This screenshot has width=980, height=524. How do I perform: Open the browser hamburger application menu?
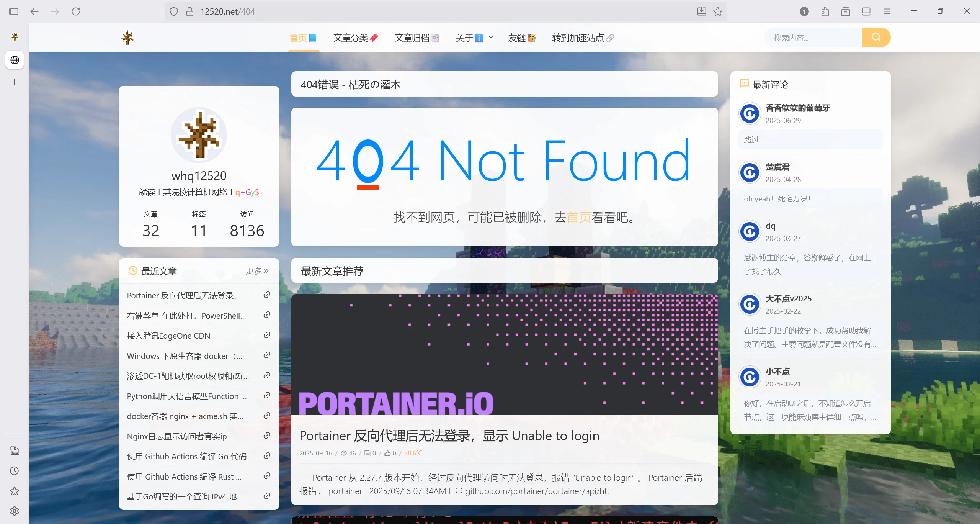887,11
